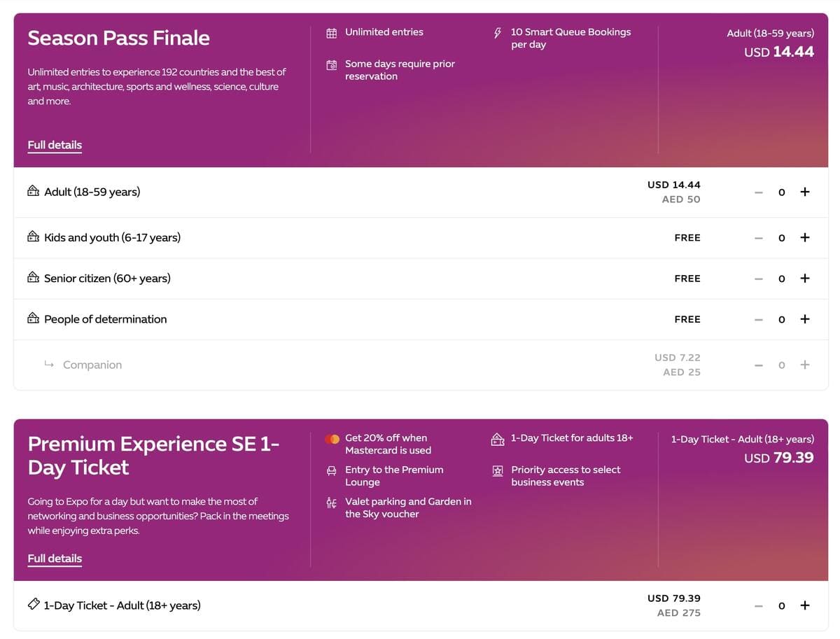The image size is (840, 639).
Task: Click plus for People of determination
Action: (x=804, y=319)
